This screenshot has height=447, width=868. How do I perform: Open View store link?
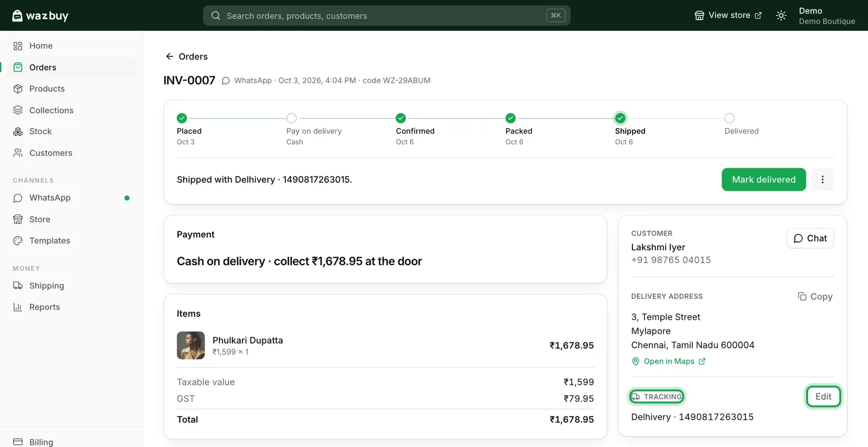(x=728, y=15)
